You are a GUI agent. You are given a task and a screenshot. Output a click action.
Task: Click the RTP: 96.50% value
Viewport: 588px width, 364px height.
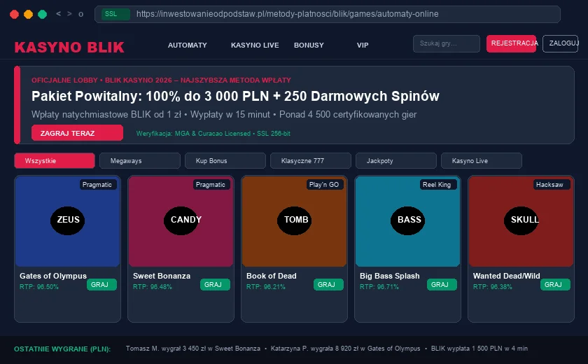click(39, 287)
